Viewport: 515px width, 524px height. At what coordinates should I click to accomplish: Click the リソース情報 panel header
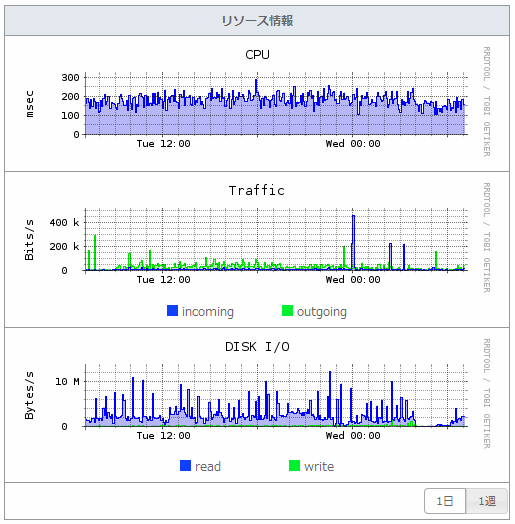[x=257, y=21]
